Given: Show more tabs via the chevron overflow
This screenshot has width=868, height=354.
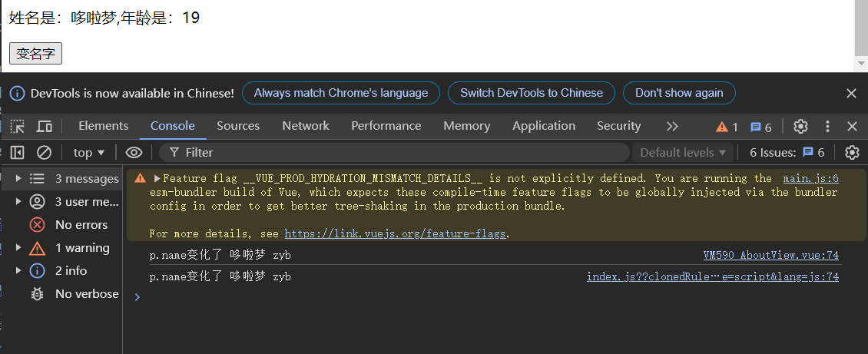Looking at the screenshot, I should tap(672, 126).
